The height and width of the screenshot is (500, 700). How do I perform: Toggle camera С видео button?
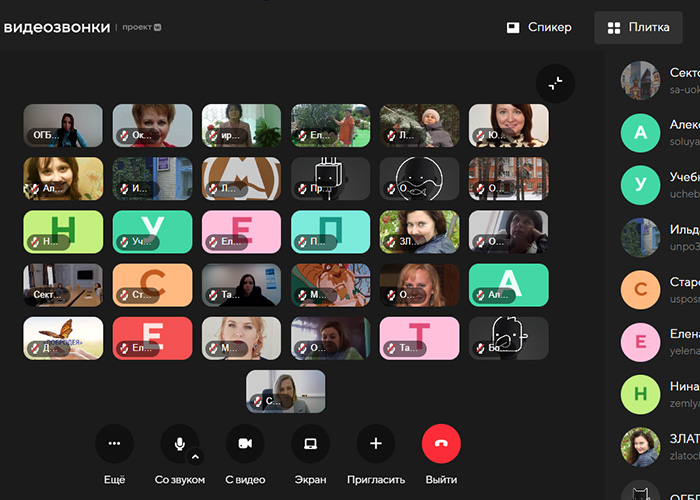tap(245, 443)
